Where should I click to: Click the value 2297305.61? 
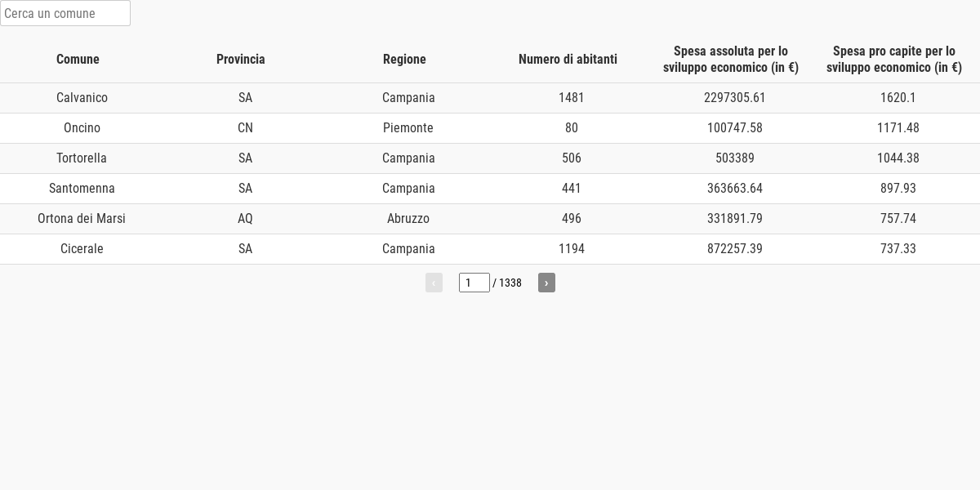click(x=735, y=98)
